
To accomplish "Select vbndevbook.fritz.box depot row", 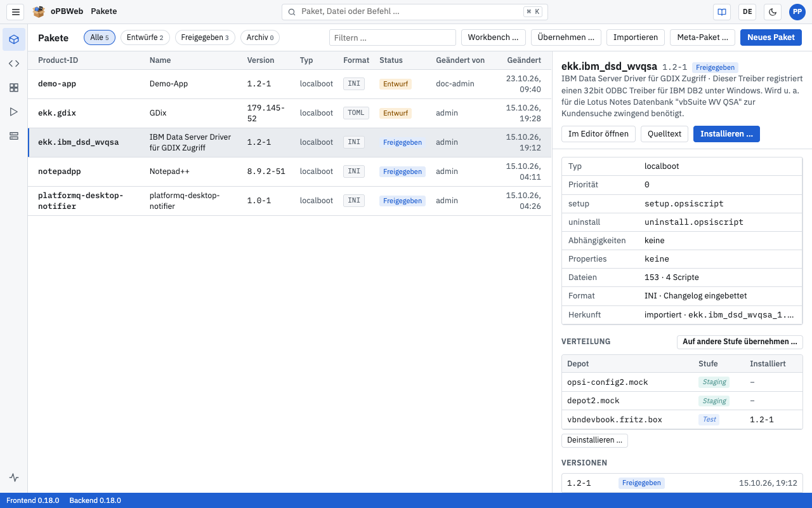I will 682,420.
